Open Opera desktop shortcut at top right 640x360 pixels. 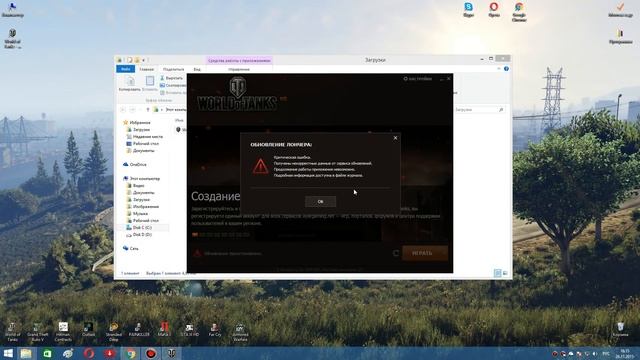click(494, 10)
